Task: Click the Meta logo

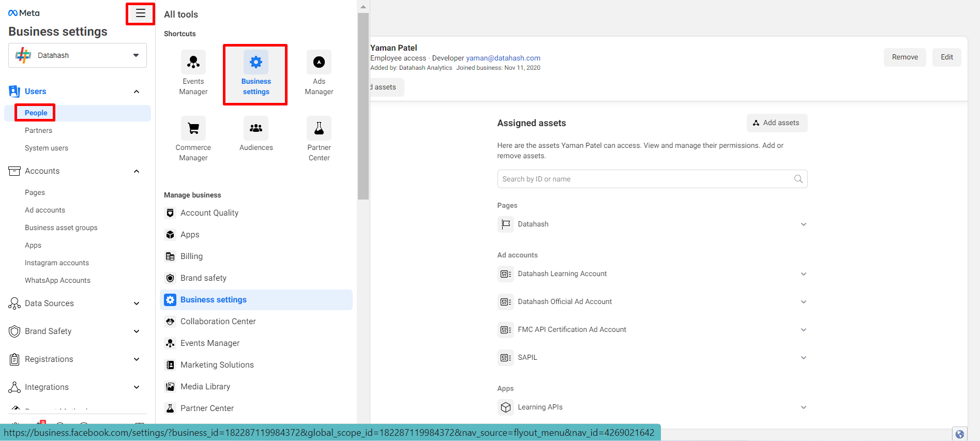Action: (x=24, y=13)
